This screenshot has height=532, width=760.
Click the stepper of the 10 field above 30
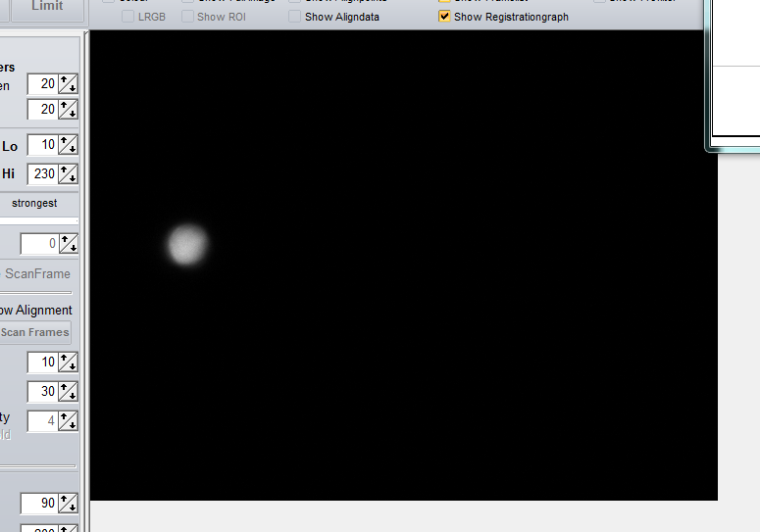coord(68,363)
